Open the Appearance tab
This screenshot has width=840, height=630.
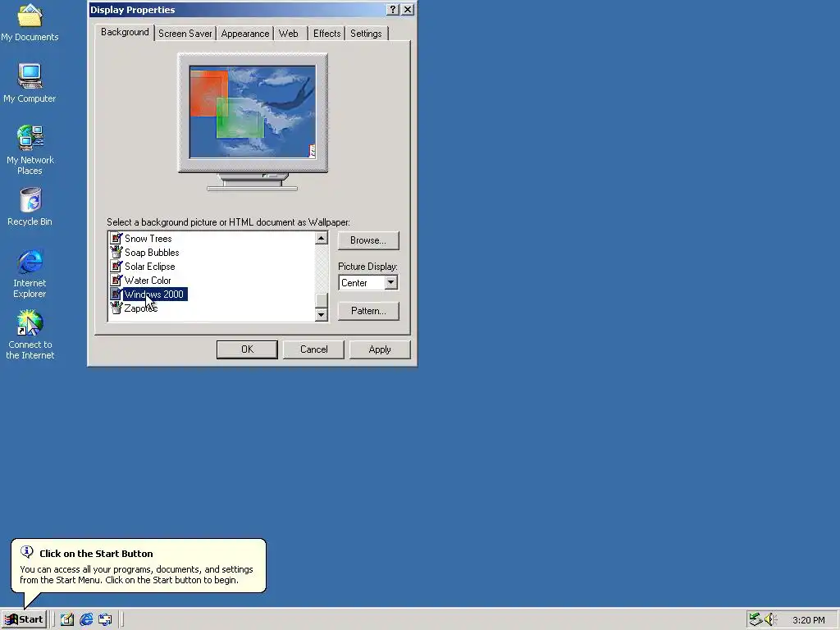tap(244, 34)
